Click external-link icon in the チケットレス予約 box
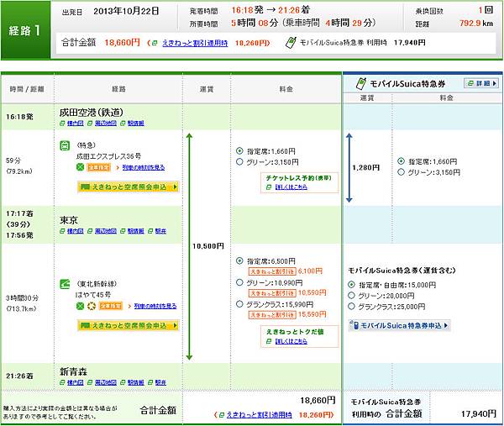 (x=269, y=187)
